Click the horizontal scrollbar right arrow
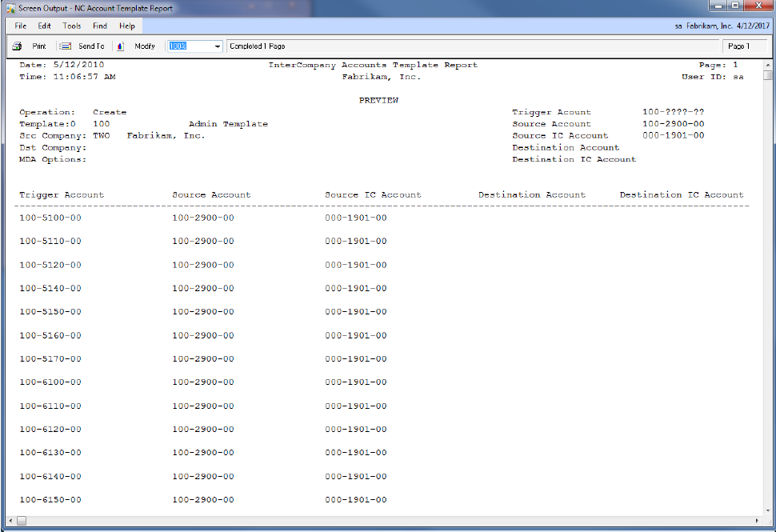The width and height of the screenshot is (776, 532). 756,521
